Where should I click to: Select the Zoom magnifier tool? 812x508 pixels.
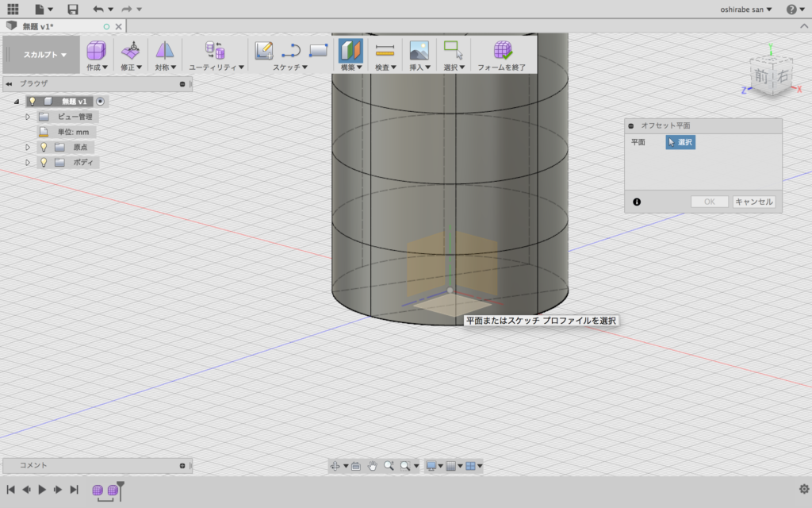(389, 466)
